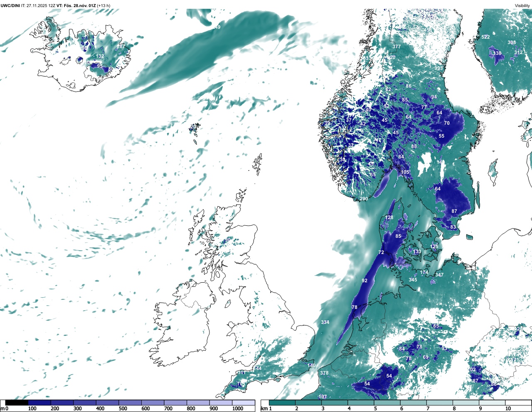Select the 5–6 km legend color block
The height and width of the screenshot is (412, 532).
coord(387,402)
